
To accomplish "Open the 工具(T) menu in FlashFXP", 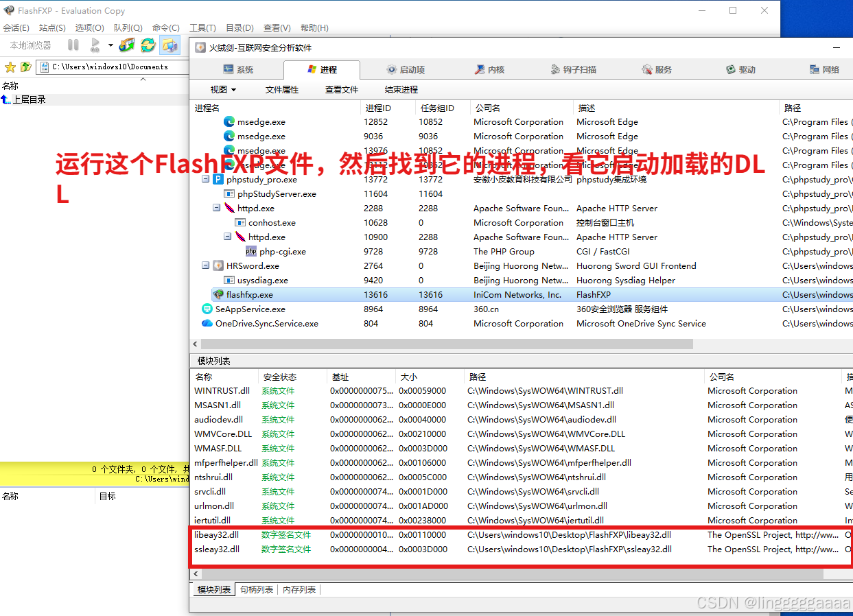I will pos(202,28).
